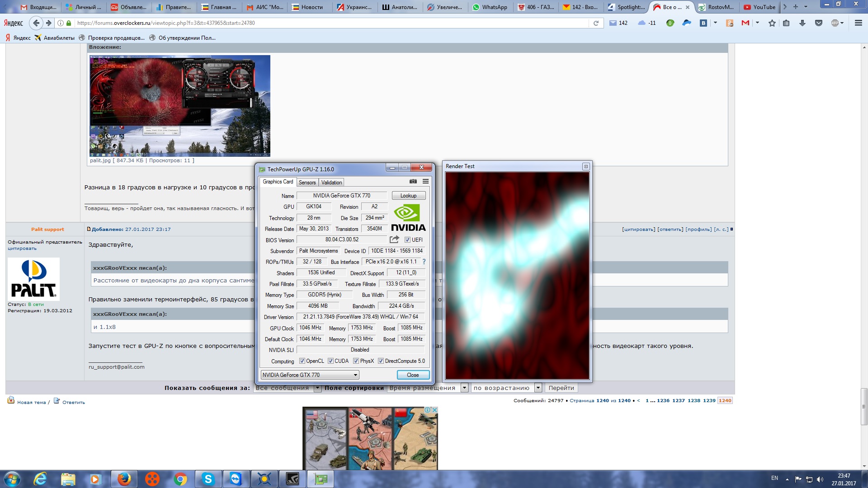
Task: Expand the 'по возрастанию' sort order dropdown
Action: (538, 388)
